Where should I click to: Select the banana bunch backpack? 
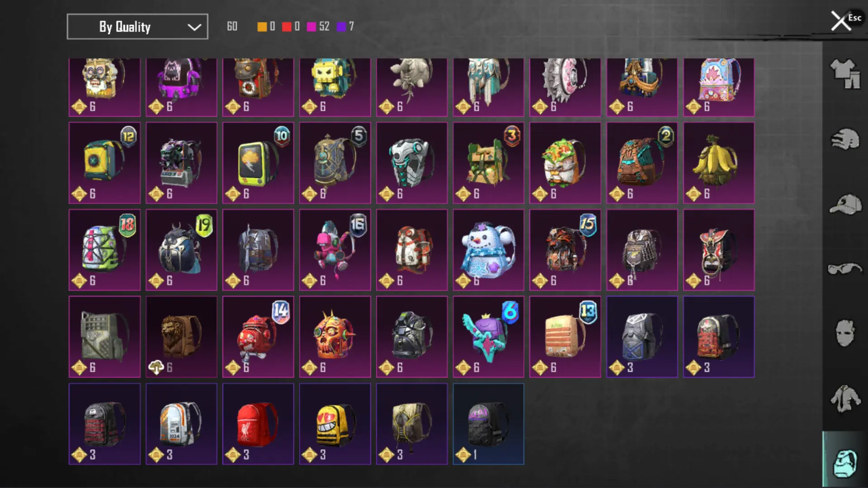pos(719,163)
